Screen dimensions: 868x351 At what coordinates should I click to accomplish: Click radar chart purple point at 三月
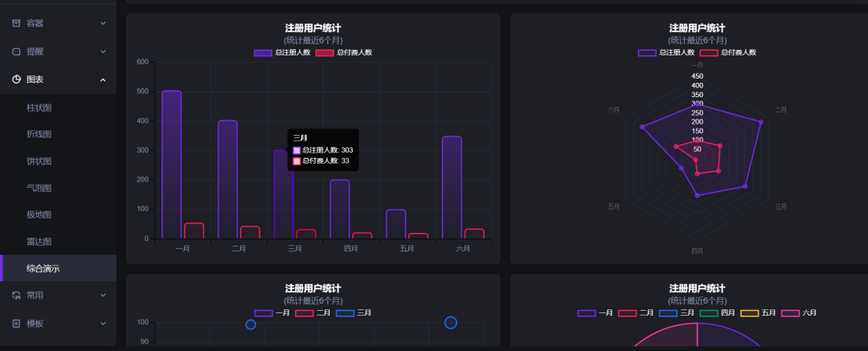[745, 186]
